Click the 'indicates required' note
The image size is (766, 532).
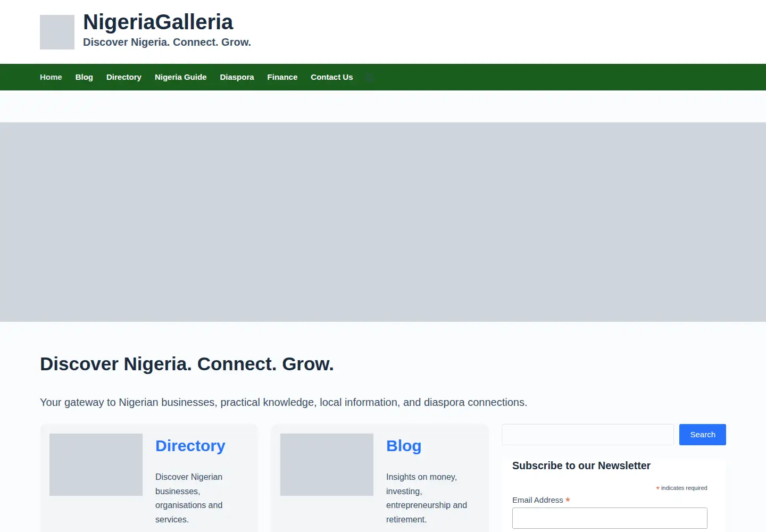684,488
